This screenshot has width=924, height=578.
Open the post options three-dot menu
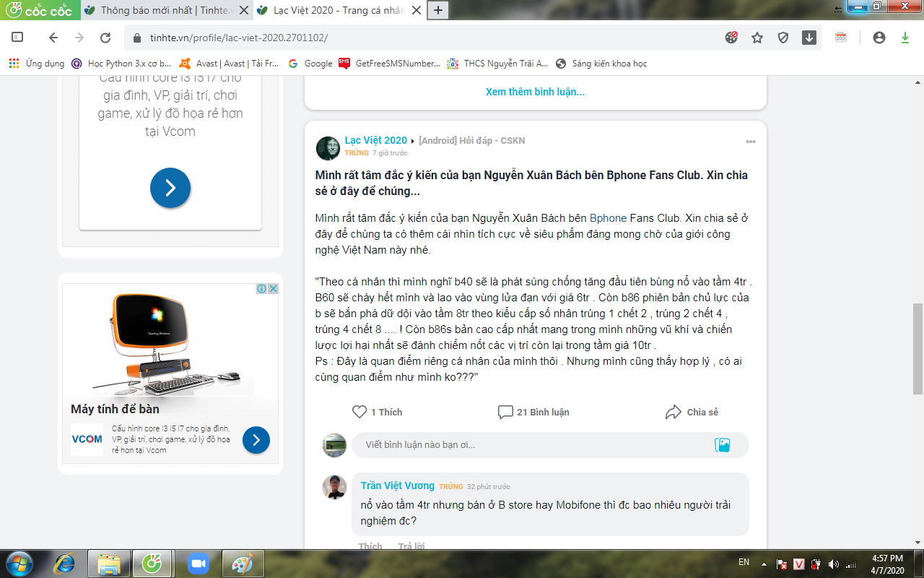point(751,142)
